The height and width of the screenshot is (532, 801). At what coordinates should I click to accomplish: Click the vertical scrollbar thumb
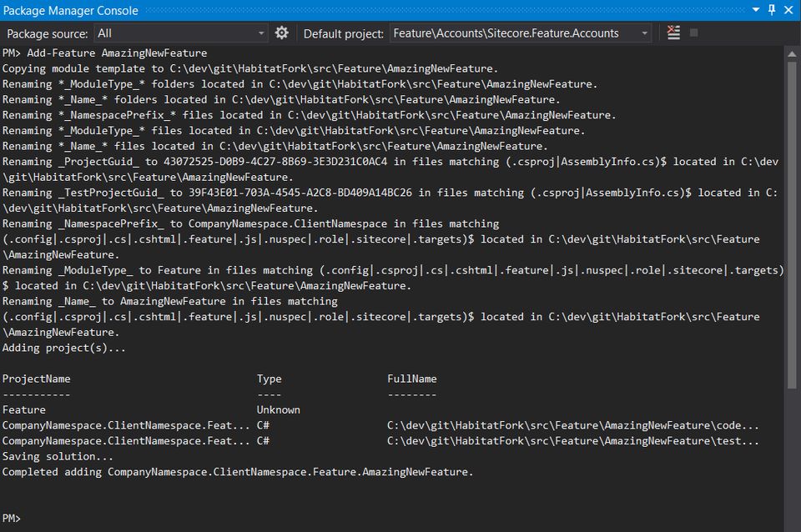coord(792,226)
